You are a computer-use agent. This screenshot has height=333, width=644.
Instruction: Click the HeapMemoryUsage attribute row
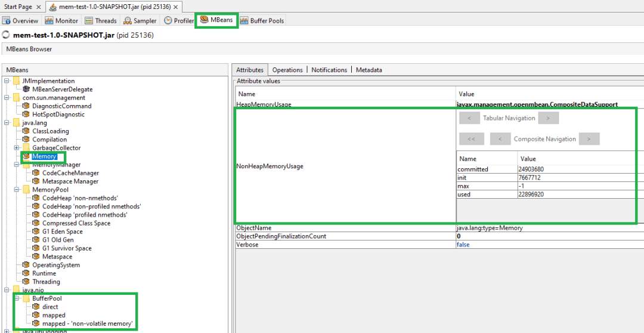point(439,104)
